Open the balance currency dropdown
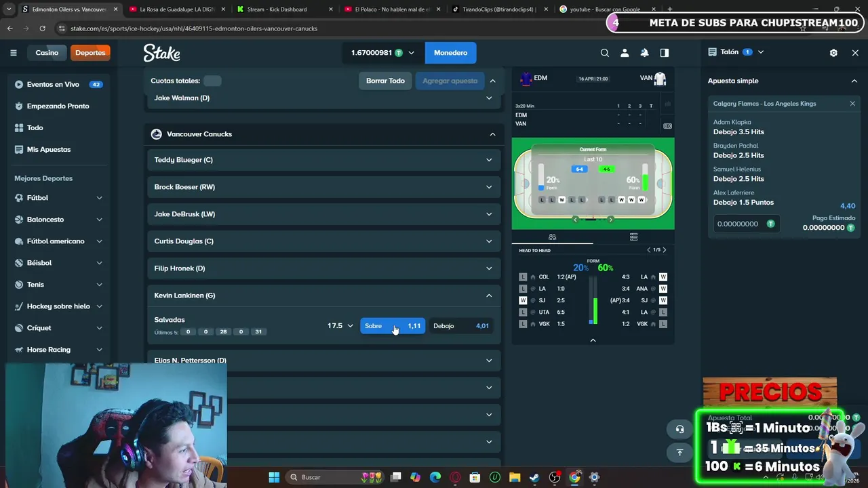The height and width of the screenshot is (488, 868). [x=383, y=53]
